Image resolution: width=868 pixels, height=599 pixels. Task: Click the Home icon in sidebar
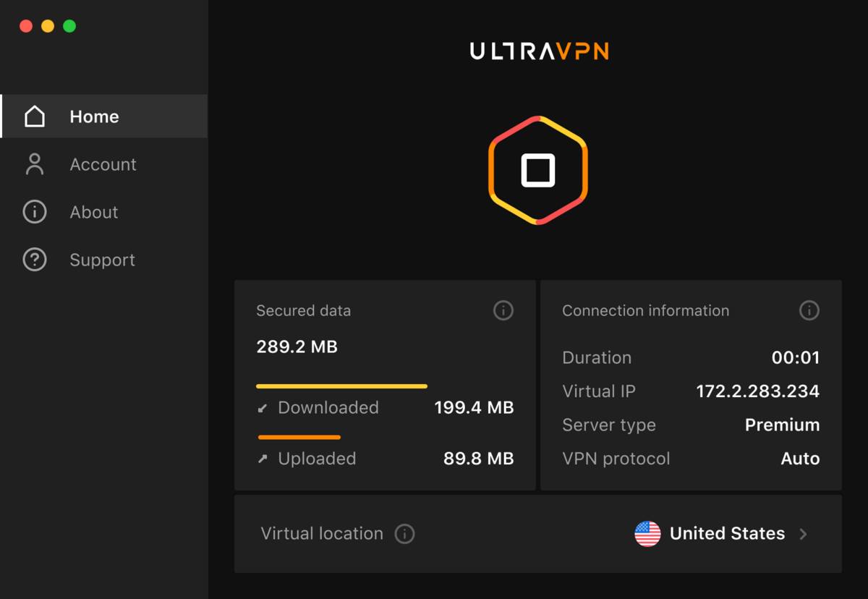click(x=35, y=116)
